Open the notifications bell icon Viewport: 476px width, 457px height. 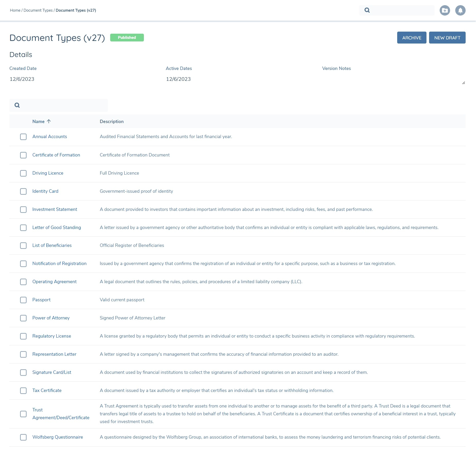(460, 10)
